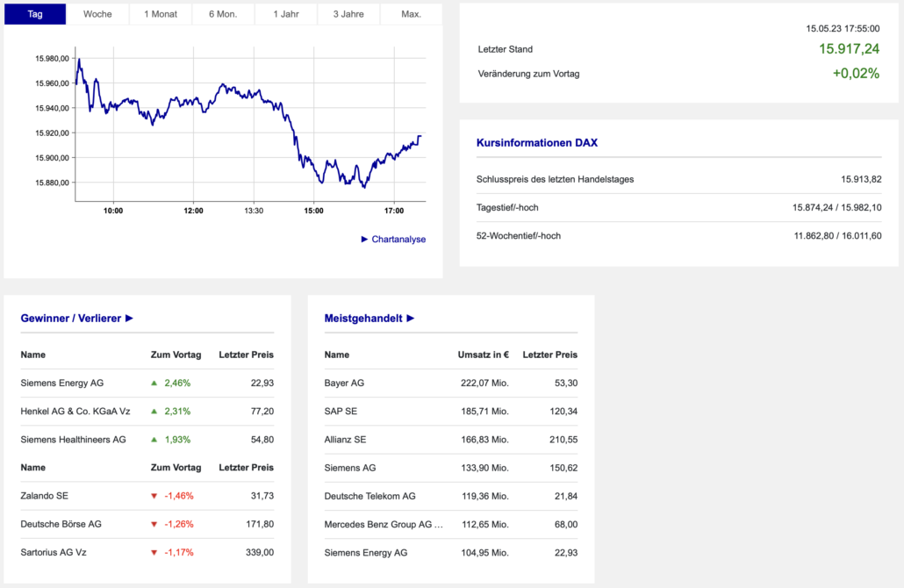This screenshot has height=588, width=904.
Task: Click the Umsatz in € column header
Action: [484, 355]
